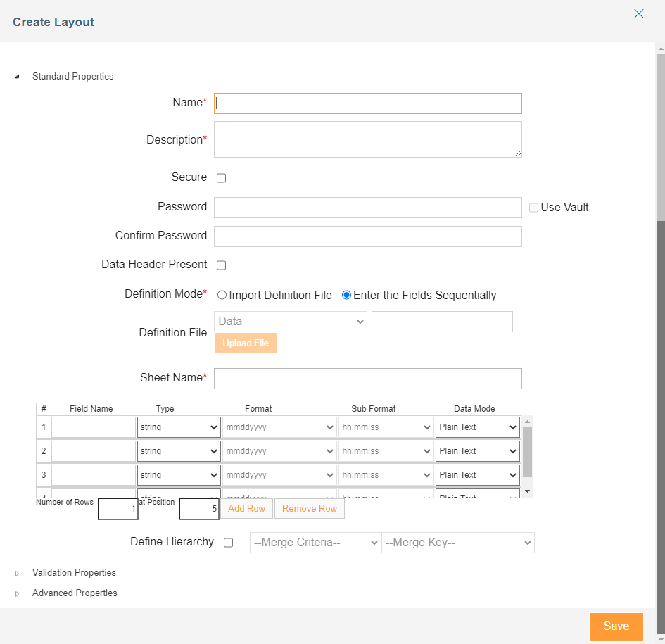Screen dimensions: 665x644
Task: Expand the Validation Properties section
Action: 18,574
